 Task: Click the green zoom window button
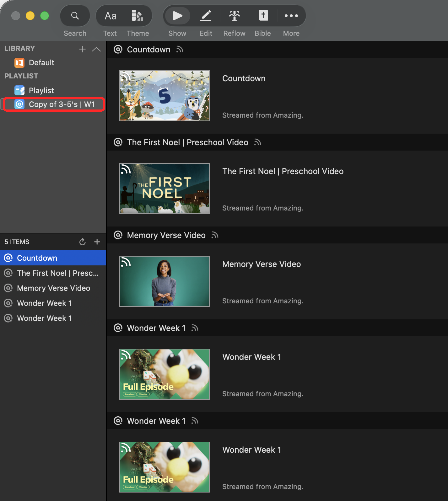pos(45,16)
